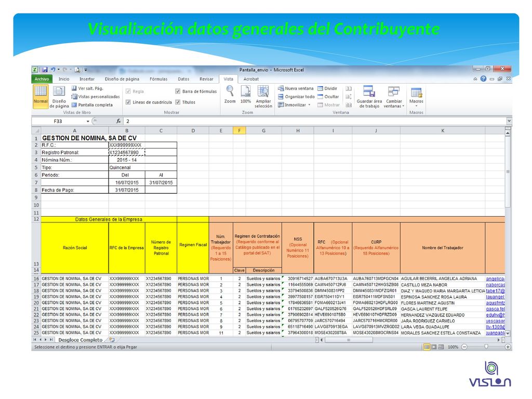Switch to the Insertar ribbon tab
This screenshot has width=532, height=399.
pyautogui.click(x=87, y=79)
